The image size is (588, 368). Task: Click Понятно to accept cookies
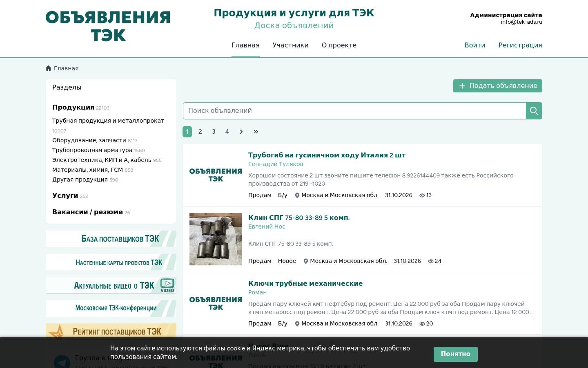[456, 354]
